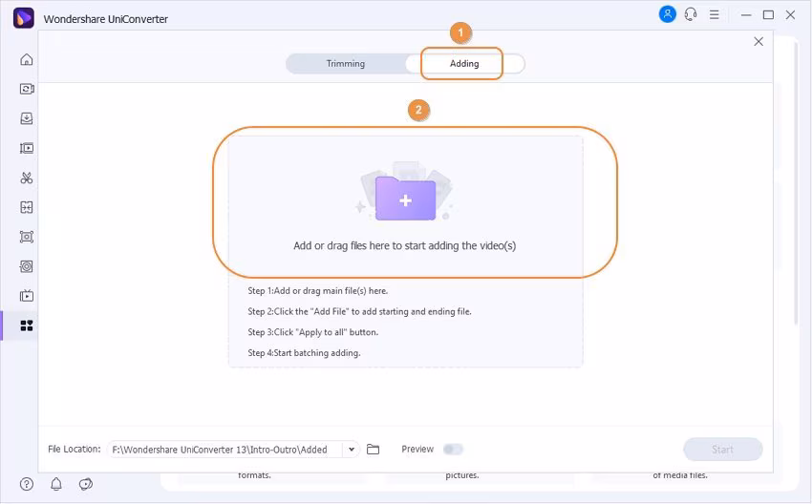Image resolution: width=812 pixels, height=504 pixels.
Task: Open the help question mark icon
Action: point(27,484)
